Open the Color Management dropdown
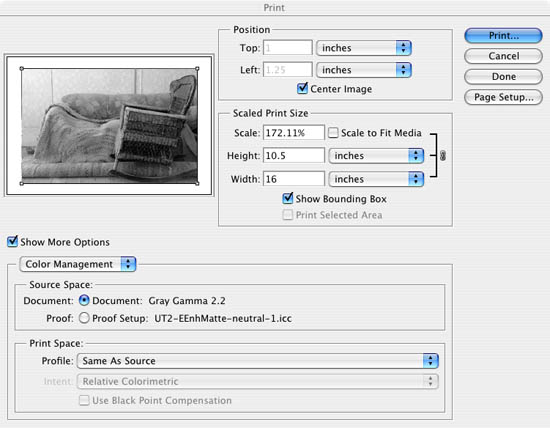Viewport: 550px width, 428px height. pos(78,264)
